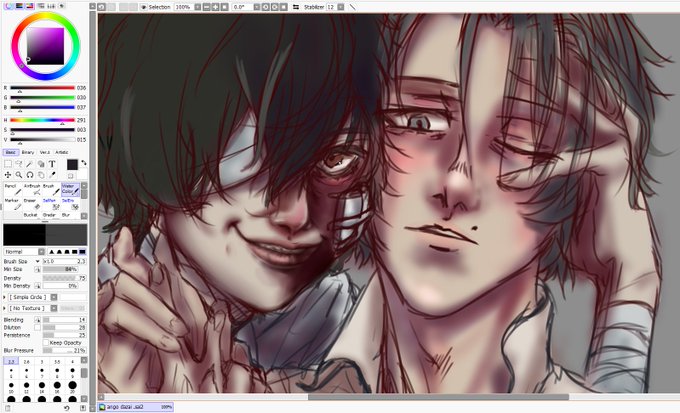The height and width of the screenshot is (413, 680).
Task: Tick the Dilution checkbox
Action: point(38,328)
